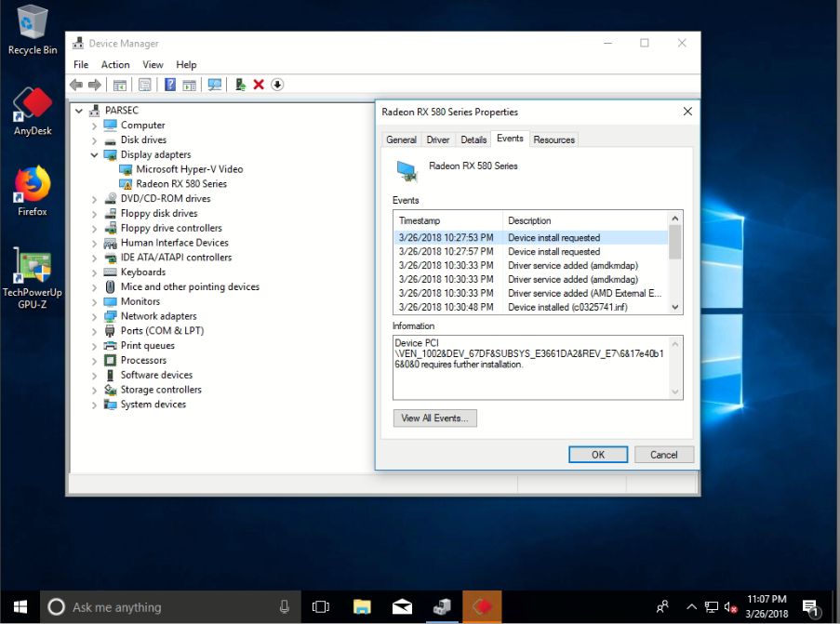Open the Mail app from the taskbar

(402, 607)
